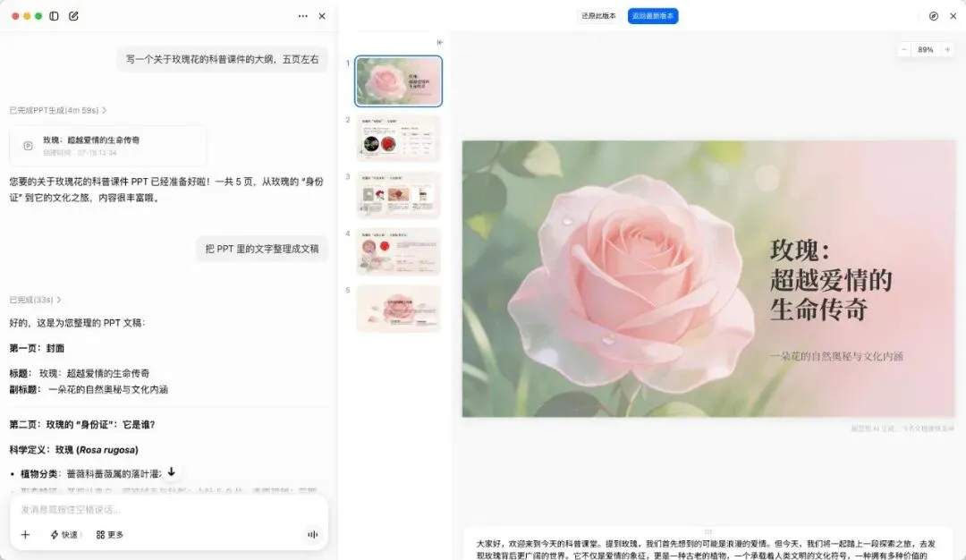This screenshot has height=560, width=966.
Task: Click slide subtitle 一朵花的自然奥秘与文化内涵
Action: [x=836, y=356]
